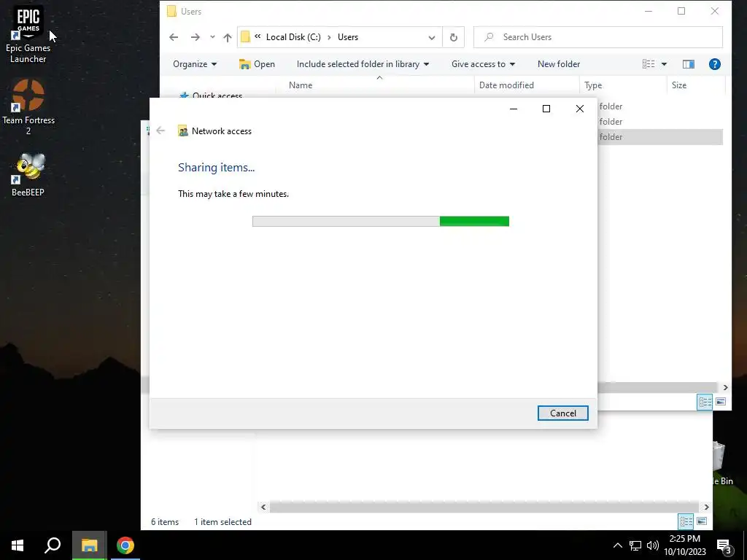Open volume control tray icon

tap(653, 545)
